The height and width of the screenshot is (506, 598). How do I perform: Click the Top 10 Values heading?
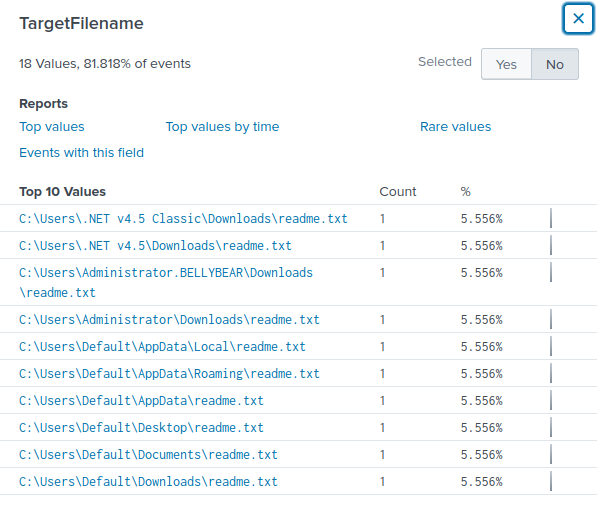point(63,191)
